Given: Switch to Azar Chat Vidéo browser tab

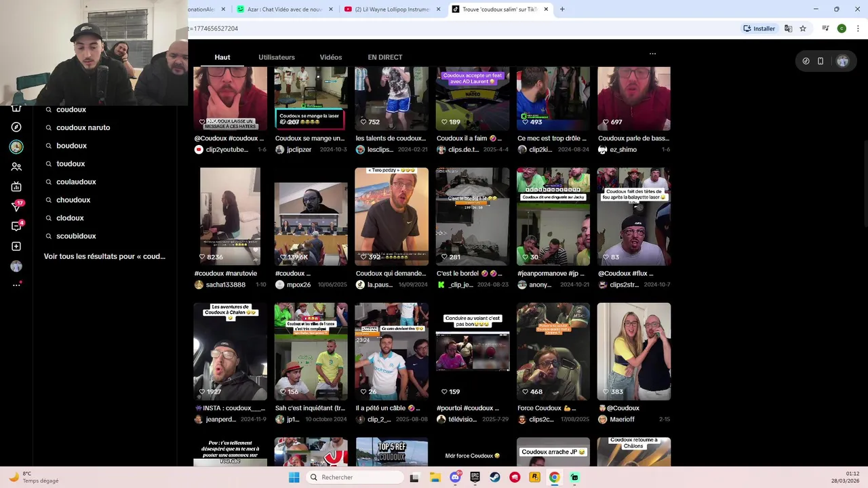Looking at the screenshot, I should click(285, 9).
